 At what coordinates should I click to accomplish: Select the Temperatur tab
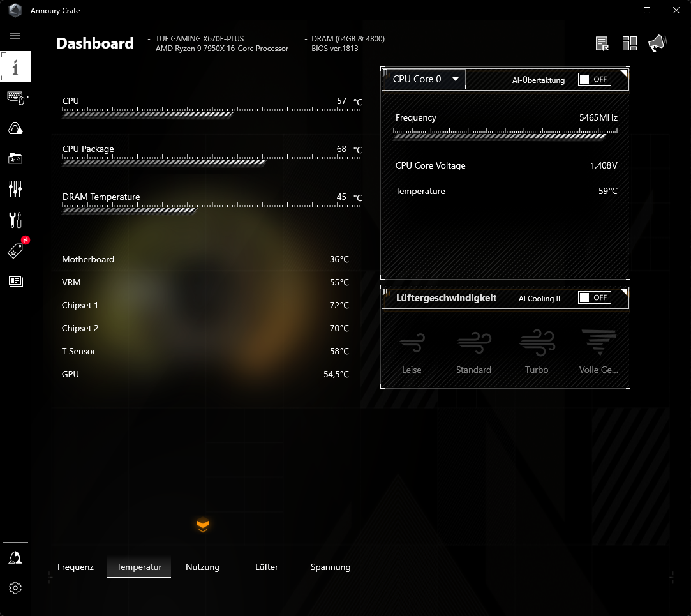pos(139,567)
